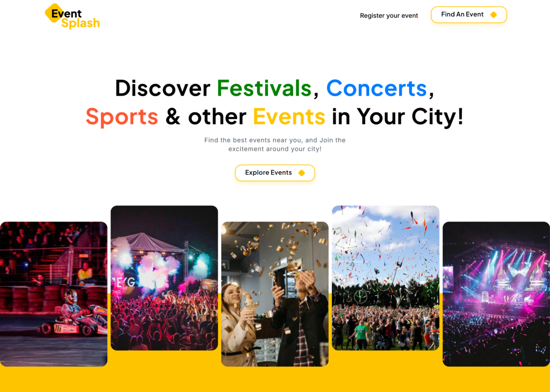Click the Splash text in the logo
The height and width of the screenshot is (392, 550).
(x=81, y=23)
